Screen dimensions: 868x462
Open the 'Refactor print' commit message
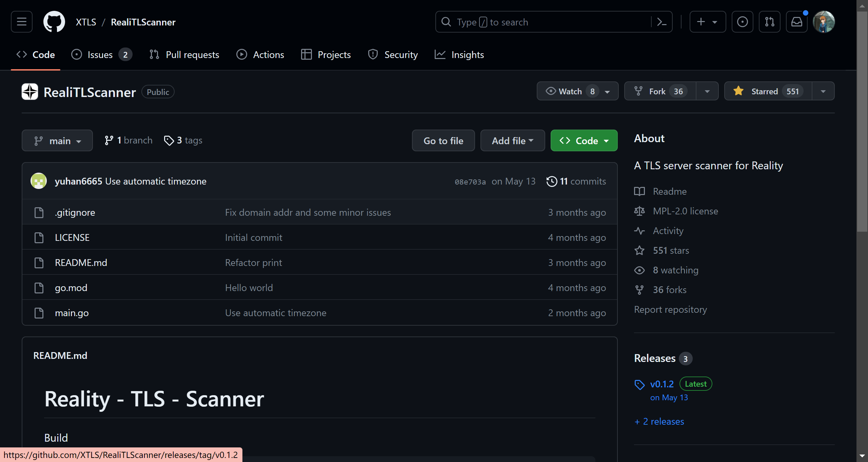tap(253, 263)
